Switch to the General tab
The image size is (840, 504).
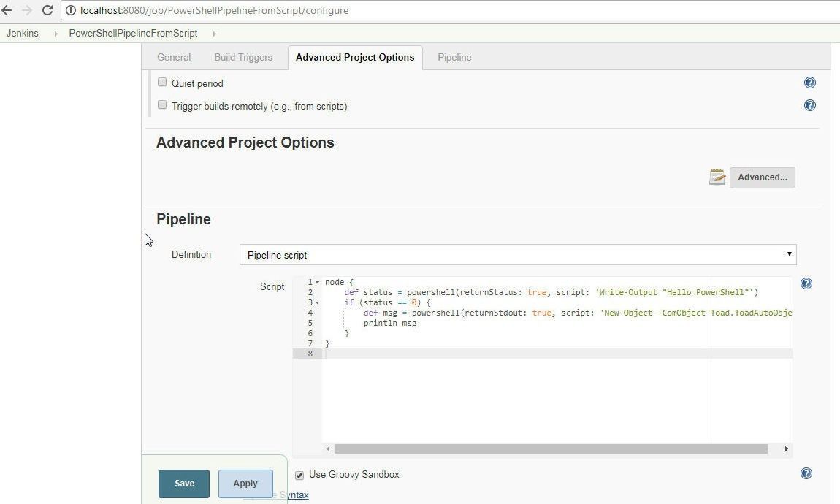coord(174,57)
